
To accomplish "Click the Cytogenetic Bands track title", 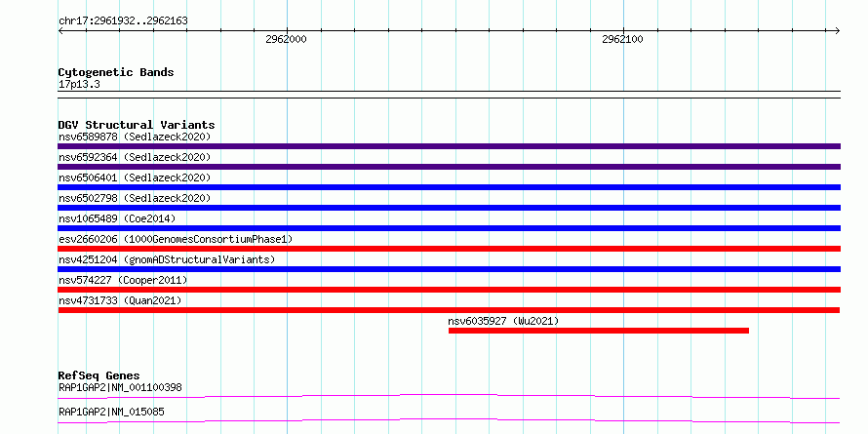I will tap(116, 72).
